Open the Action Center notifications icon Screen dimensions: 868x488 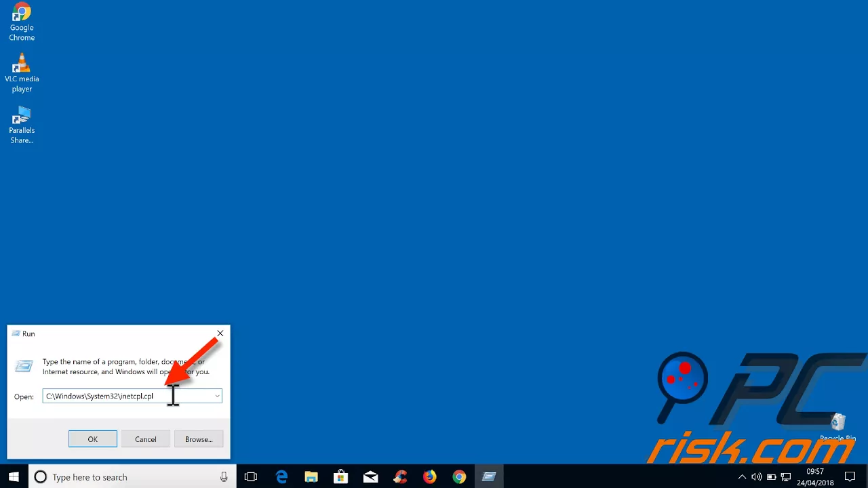[x=850, y=477]
